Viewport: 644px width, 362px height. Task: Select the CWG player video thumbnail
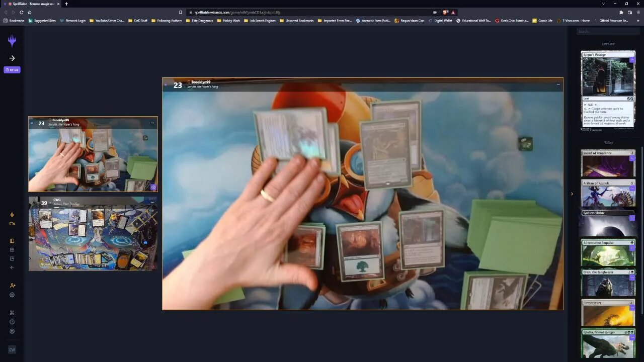coord(93,234)
